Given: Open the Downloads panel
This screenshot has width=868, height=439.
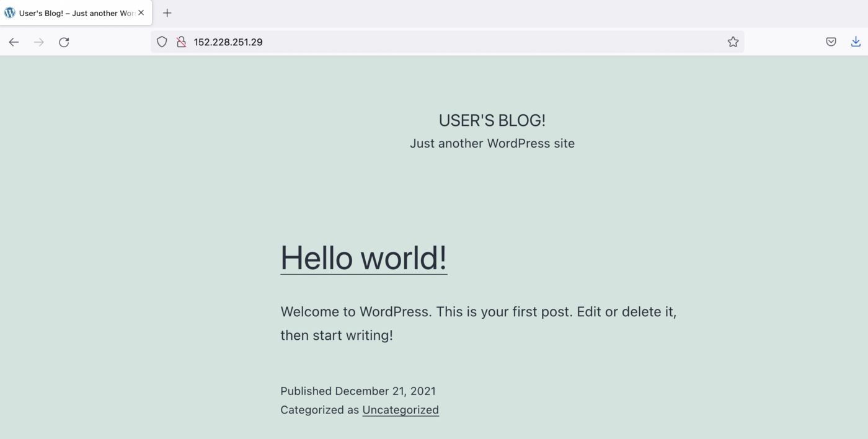Looking at the screenshot, I should (856, 42).
